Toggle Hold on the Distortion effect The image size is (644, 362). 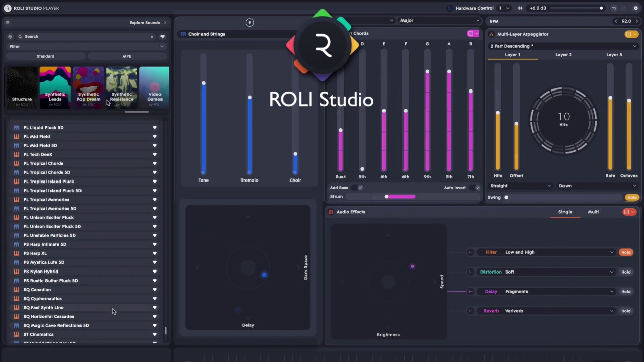coord(626,272)
